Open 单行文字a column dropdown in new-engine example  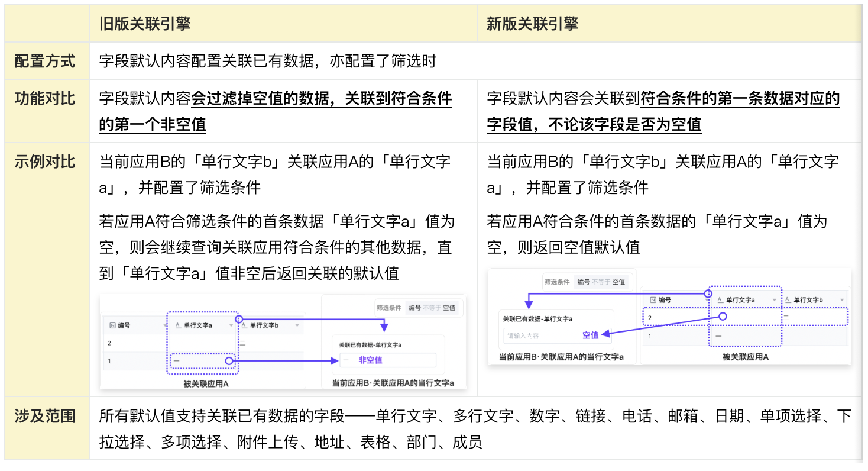775,300
